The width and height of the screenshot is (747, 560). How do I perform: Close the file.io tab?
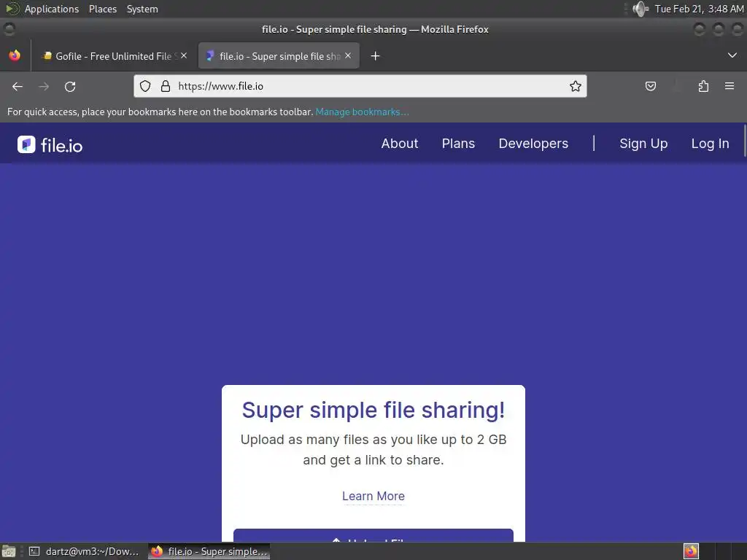(348, 55)
